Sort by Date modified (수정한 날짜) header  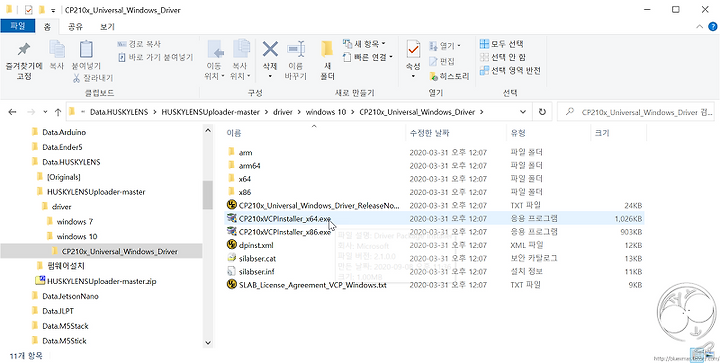coord(429,133)
